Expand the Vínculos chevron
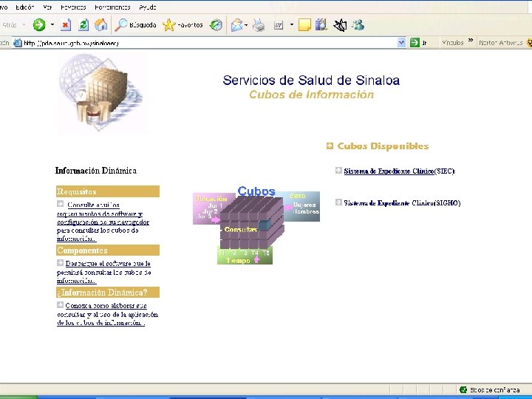Screen dimensions: 532x399 click(471, 41)
